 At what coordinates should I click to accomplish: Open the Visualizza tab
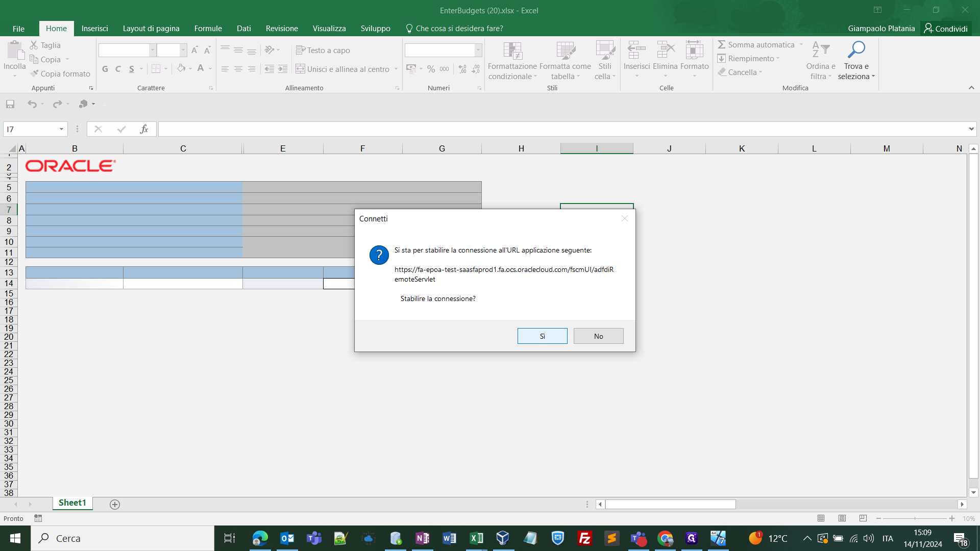[x=329, y=29]
